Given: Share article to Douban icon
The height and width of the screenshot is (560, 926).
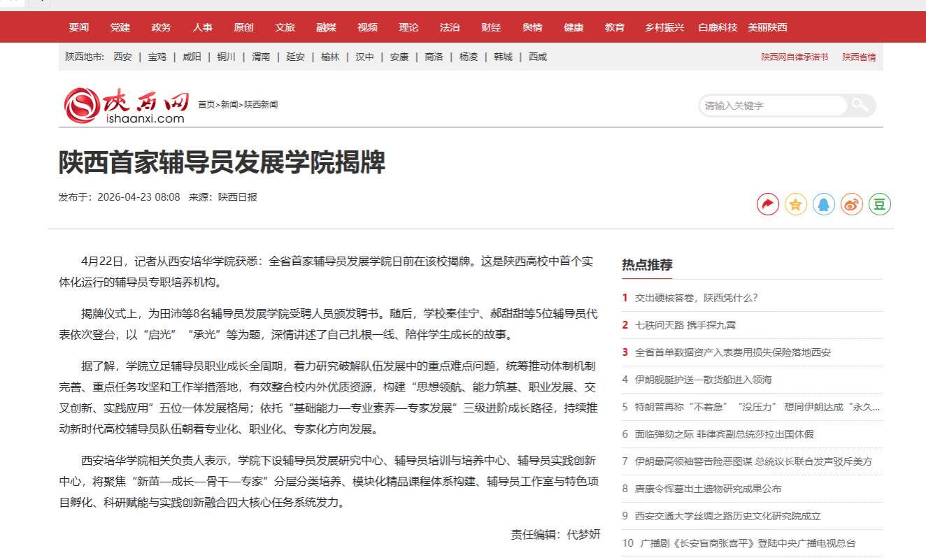Looking at the screenshot, I should coord(879,204).
